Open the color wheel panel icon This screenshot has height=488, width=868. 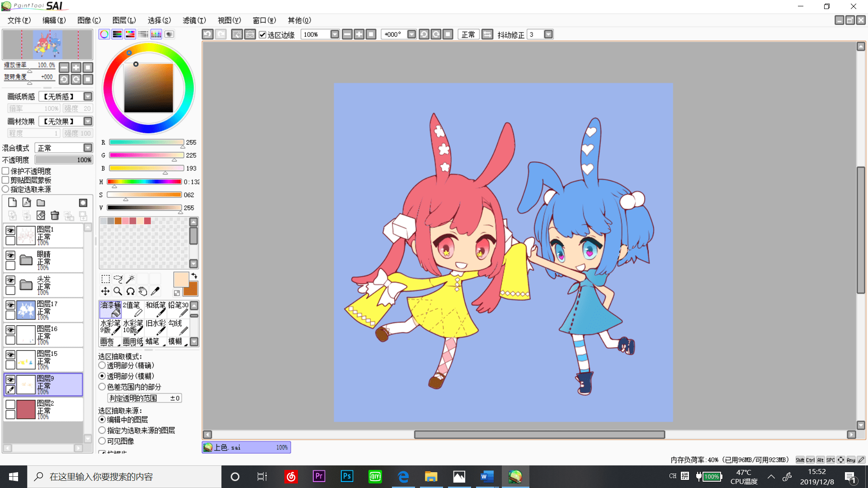click(104, 34)
